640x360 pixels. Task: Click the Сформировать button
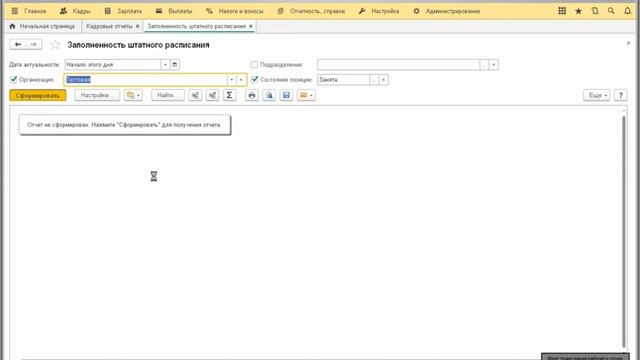38,95
